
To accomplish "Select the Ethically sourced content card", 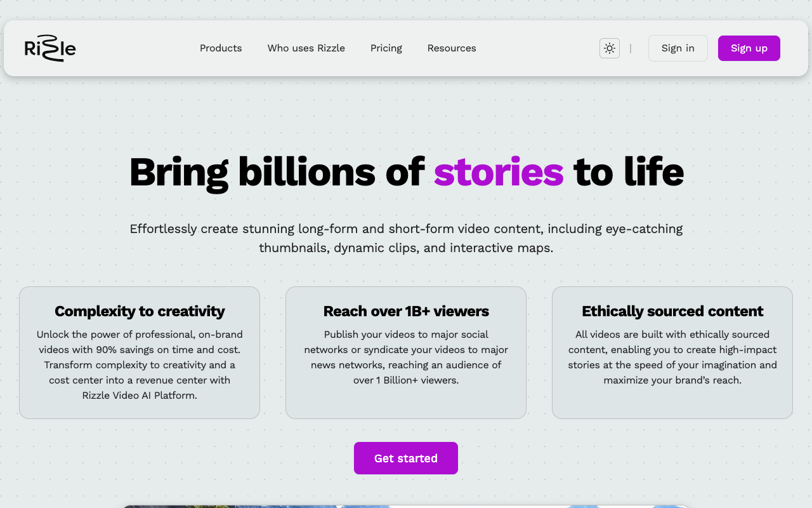I will pyautogui.click(x=672, y=352).
